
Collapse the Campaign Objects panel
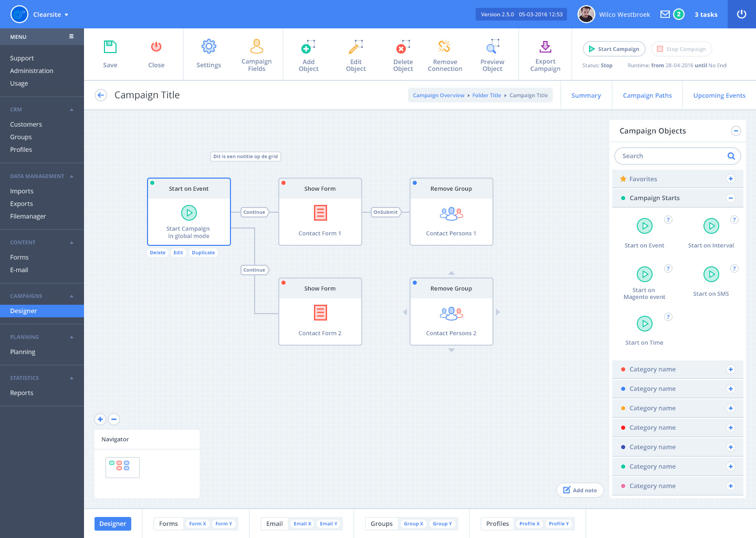(x=736, y=131)
